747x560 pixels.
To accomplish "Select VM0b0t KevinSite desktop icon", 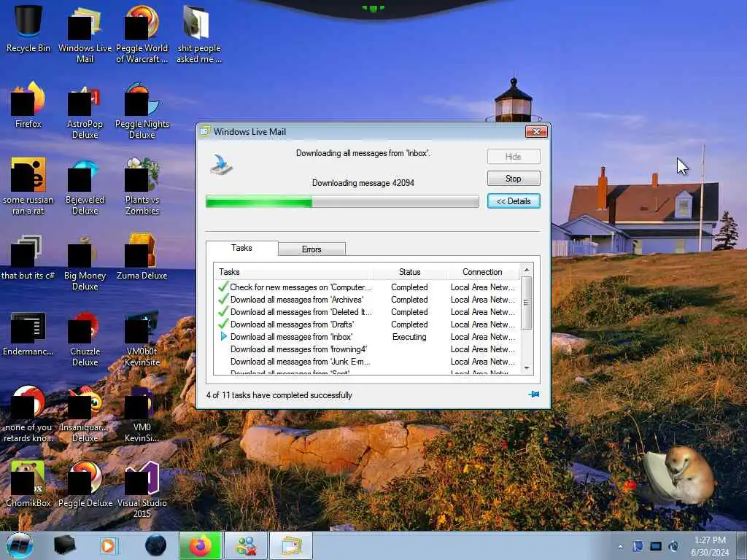I will pos(142,339).
